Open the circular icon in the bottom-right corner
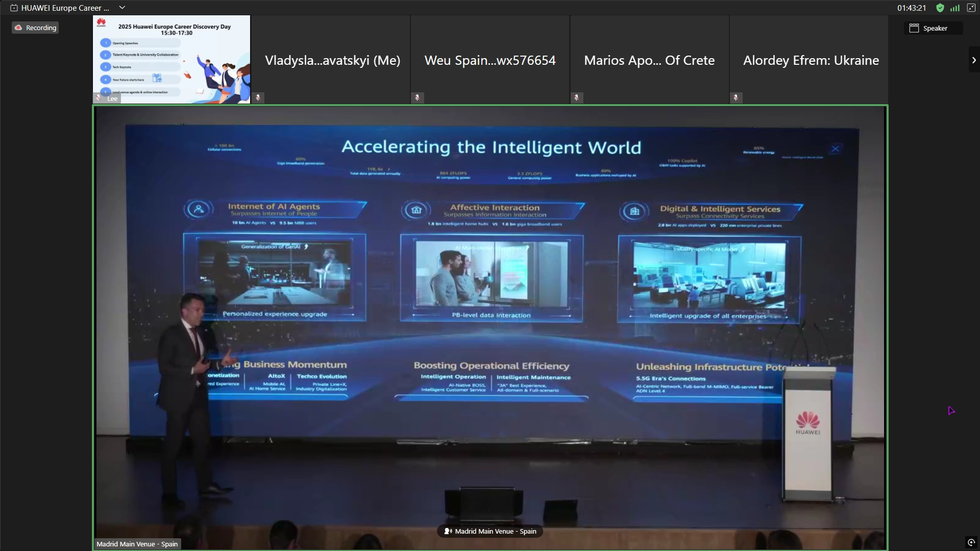980x551 pixels. click(971, 542)
